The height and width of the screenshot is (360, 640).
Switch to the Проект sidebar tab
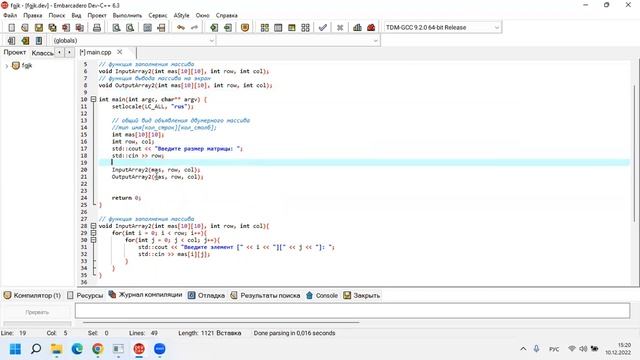click(15, 52)
